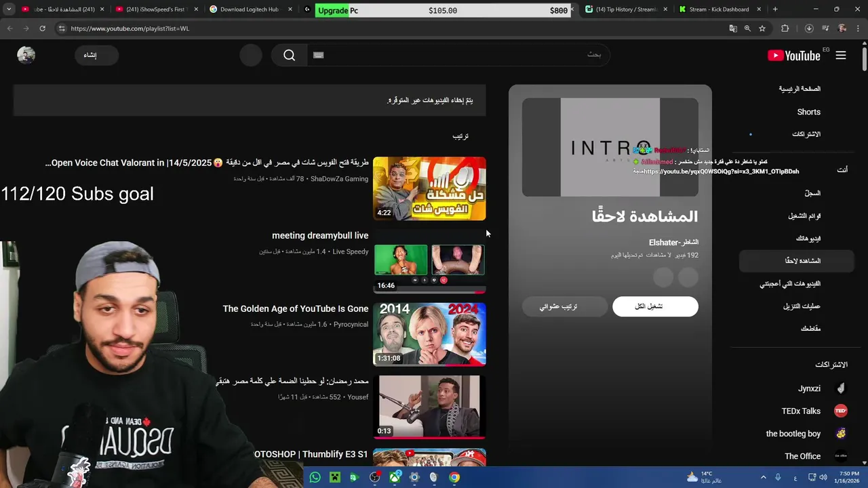
Task: Launch Minecraft icon in taskbar
Action: 334,477
